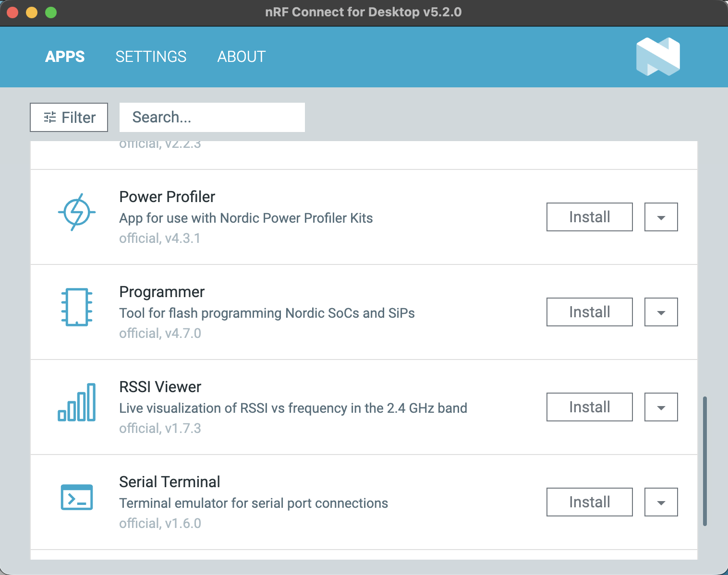Click the RSSI Viewer bar chart icon
This screenshot has width=728, height=575.
[x=77, y=402]
